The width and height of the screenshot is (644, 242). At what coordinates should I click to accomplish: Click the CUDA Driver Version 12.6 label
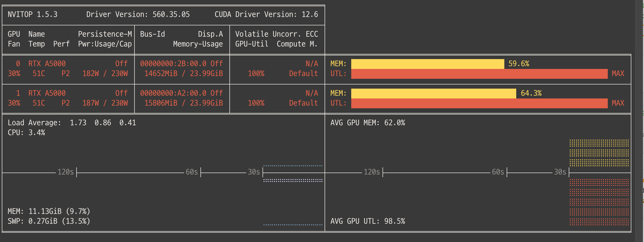(x=266, y=15)
